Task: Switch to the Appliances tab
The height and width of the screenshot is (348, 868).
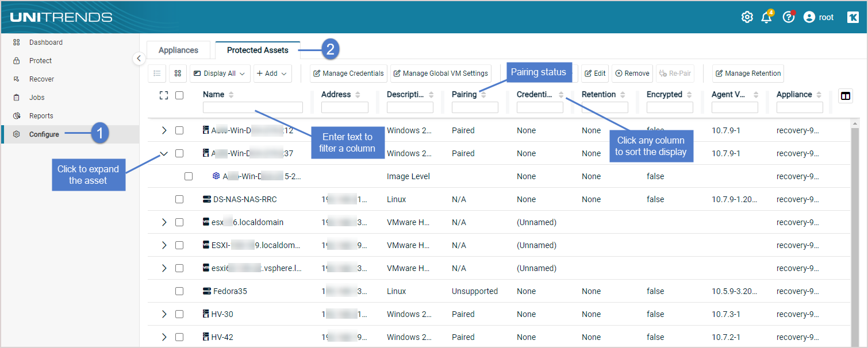Action: point(178,50)
